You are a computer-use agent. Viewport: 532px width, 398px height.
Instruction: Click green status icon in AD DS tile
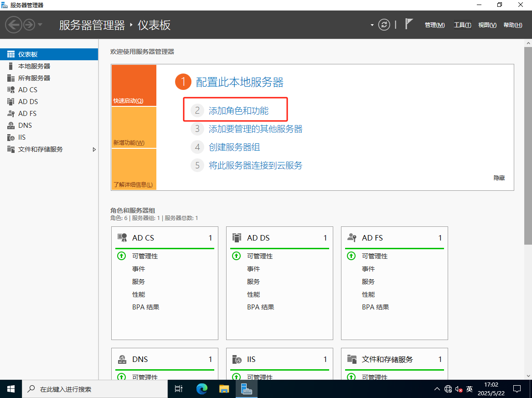coord(237,256)
